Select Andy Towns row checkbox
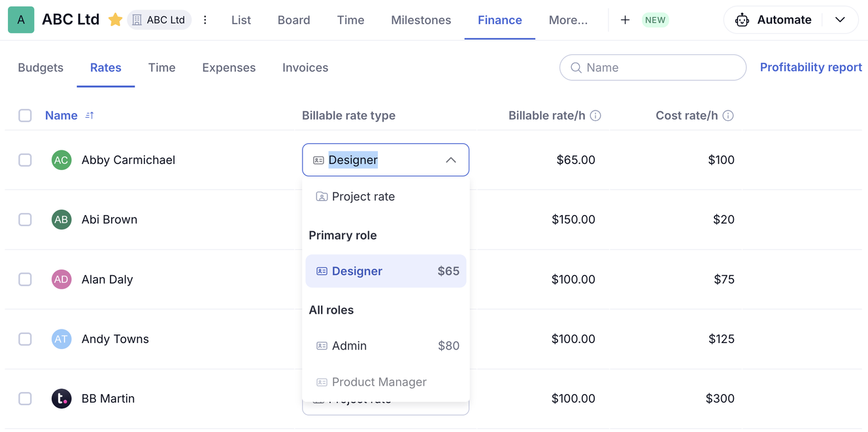868x432 pixels. (25, 339)
